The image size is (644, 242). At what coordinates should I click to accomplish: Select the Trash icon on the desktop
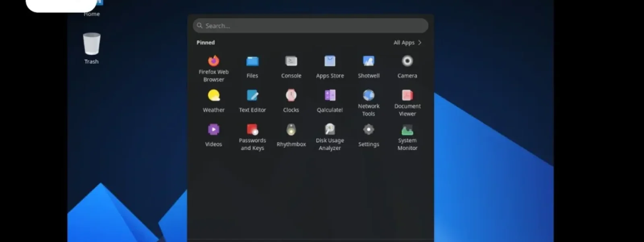point(92,44)
